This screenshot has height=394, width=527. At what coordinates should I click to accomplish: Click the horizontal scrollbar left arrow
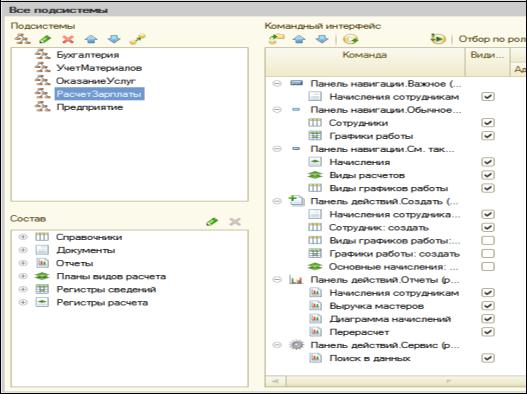pos(276,381)
